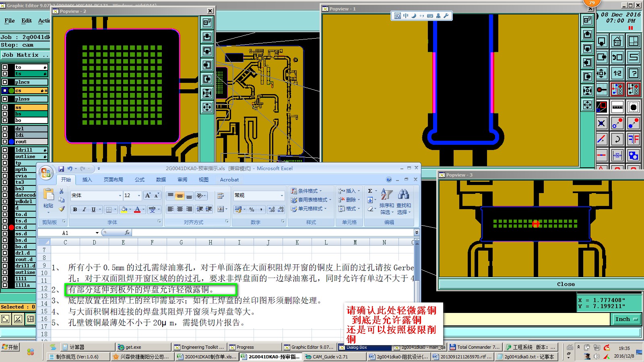
Task: Open the number format dropdown
Action: (282, 195)
